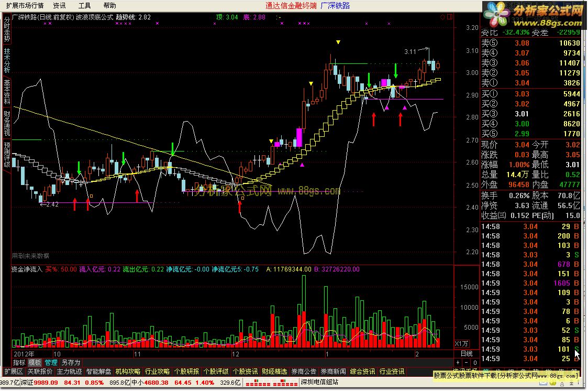Open the 个股资讯 bottom tab
This screenshot has height=391, width=588.
pos(245,372)
